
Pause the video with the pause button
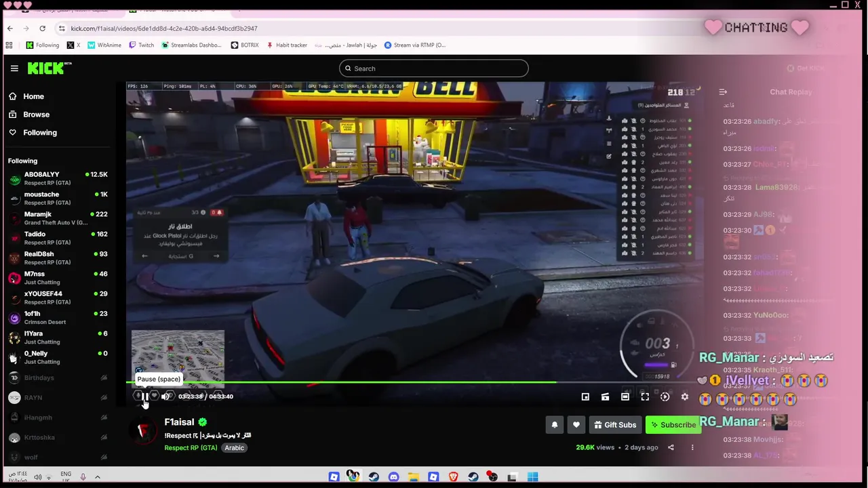pos(144,396)
